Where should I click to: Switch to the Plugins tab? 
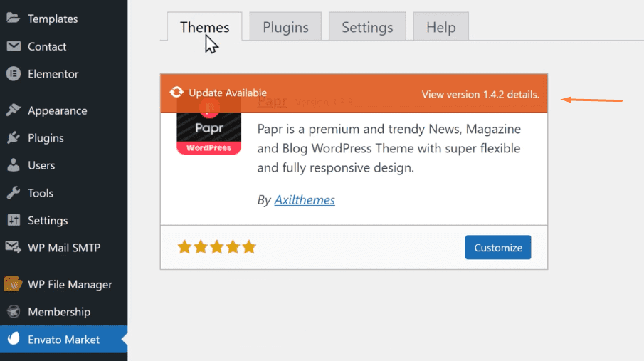[x=285, y=27]
